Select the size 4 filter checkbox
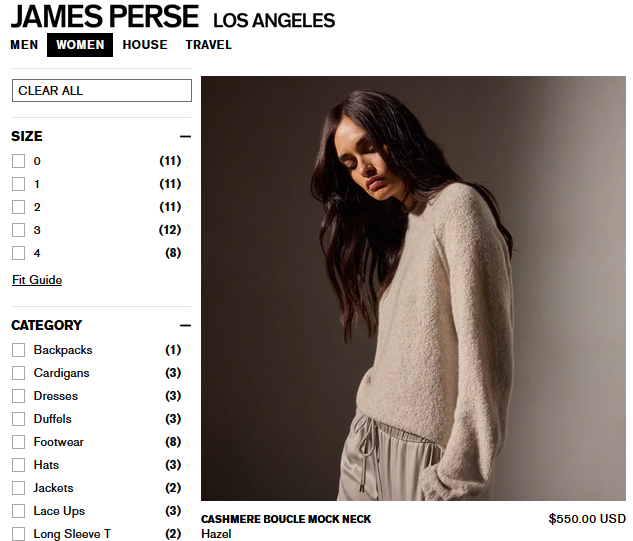The height and width of the screenshot is (541, 633). (x=18, y=253)
